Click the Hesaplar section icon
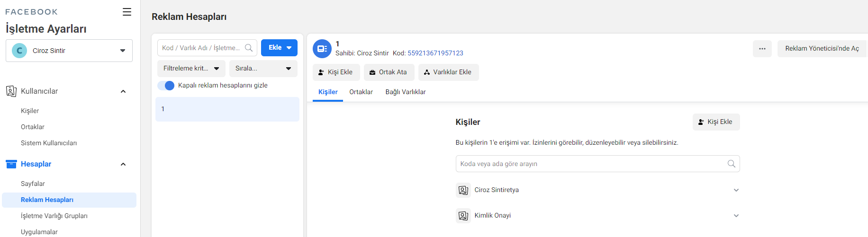The height and width of the screenshot is (237, 868). click(11, 164)
